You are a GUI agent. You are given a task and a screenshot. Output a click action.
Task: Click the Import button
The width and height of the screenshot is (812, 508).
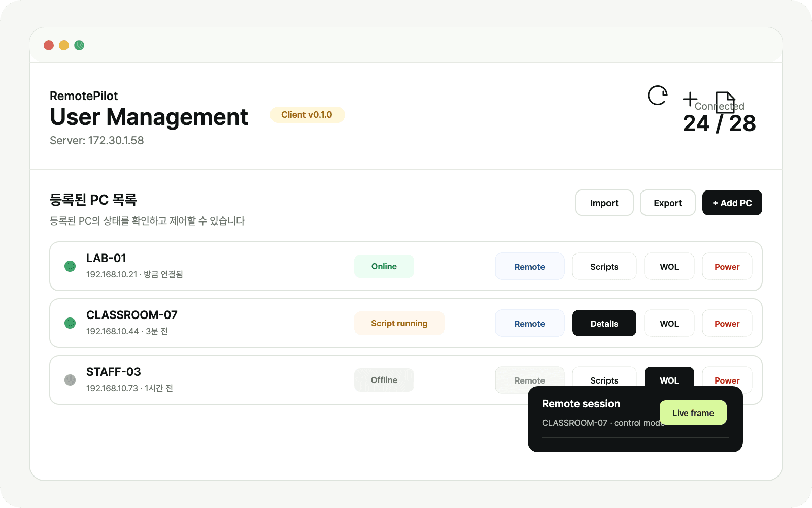pos(604,203)
